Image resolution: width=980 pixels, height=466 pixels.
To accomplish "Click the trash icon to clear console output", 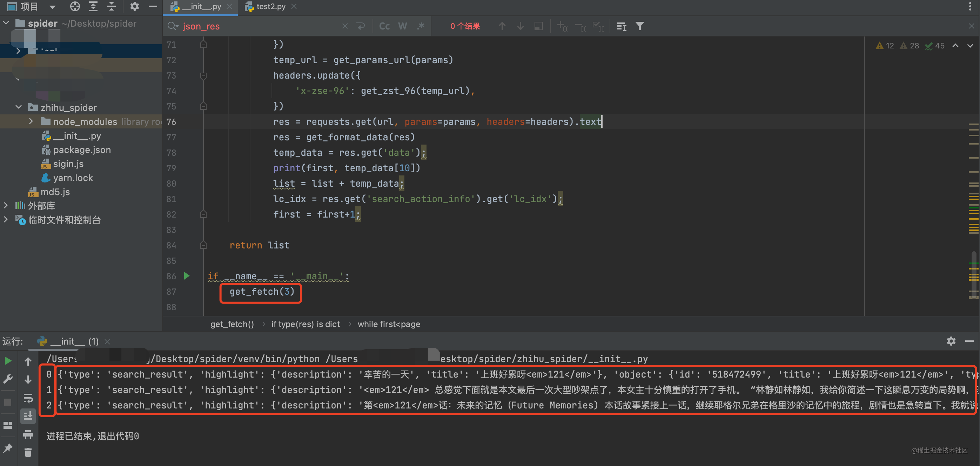I will [x=28, y=452].
